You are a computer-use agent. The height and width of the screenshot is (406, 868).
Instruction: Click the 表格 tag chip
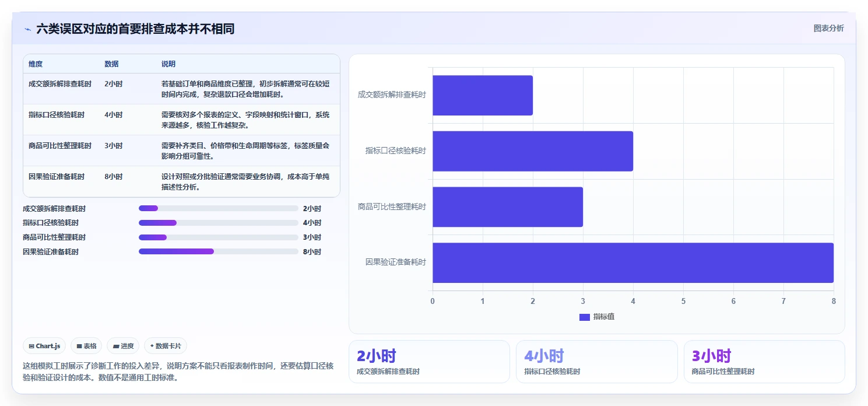tap(86, 346)
